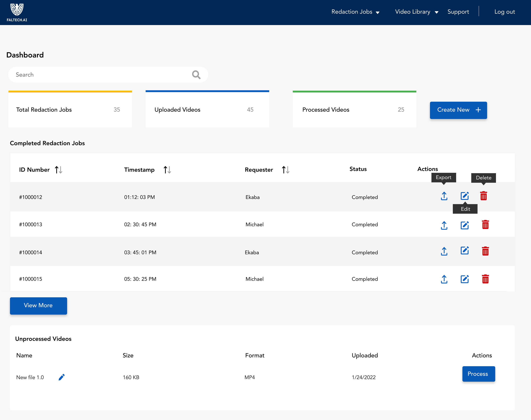The image size is (531, 420).
Task: Rename New file 1.0 with pencil icon
Action: (62, 377)
